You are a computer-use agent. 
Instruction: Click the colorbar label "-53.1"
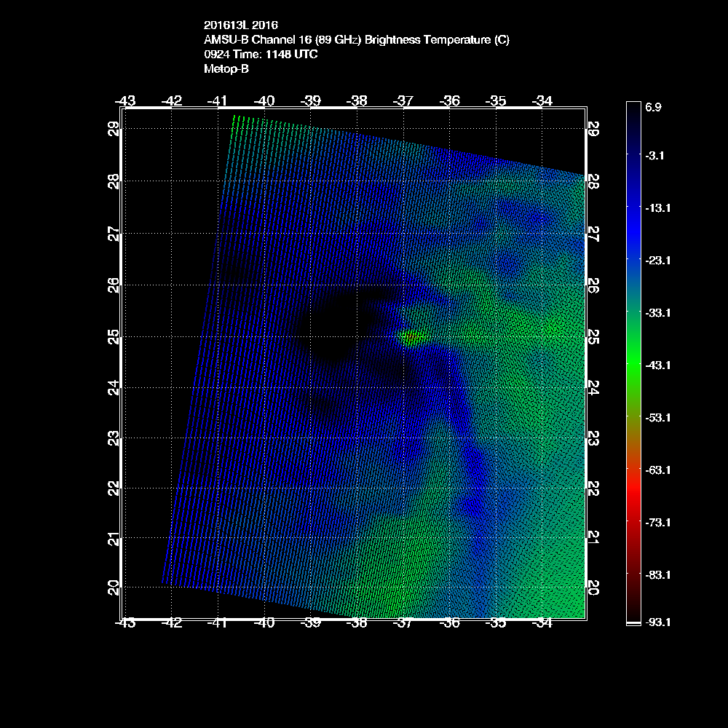click(x=658, y=418)
